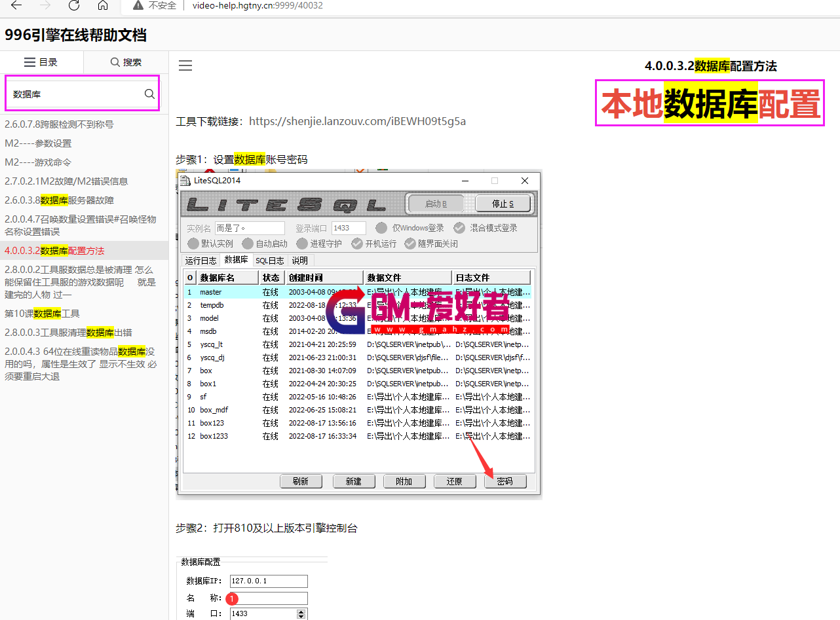Toggle the 进程守护 option
The image size is (840, 620).
pyautogui.click(x=319, y=244)
